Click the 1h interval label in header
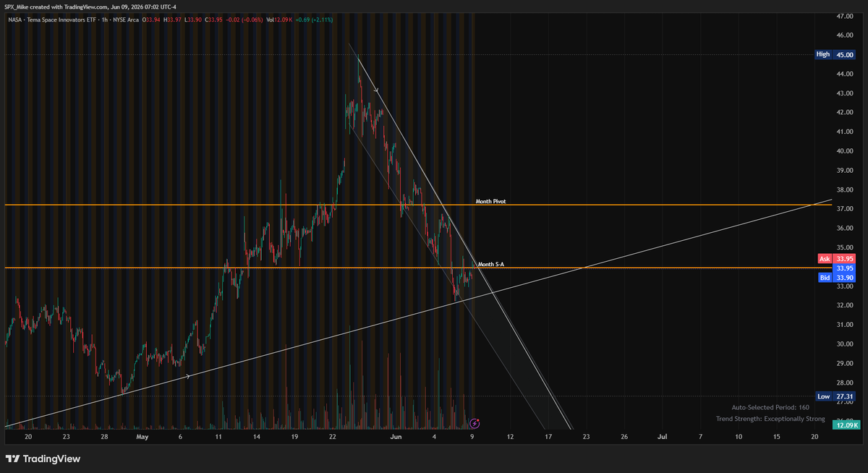This screenshot has height=473, width=868. point(106,19)
